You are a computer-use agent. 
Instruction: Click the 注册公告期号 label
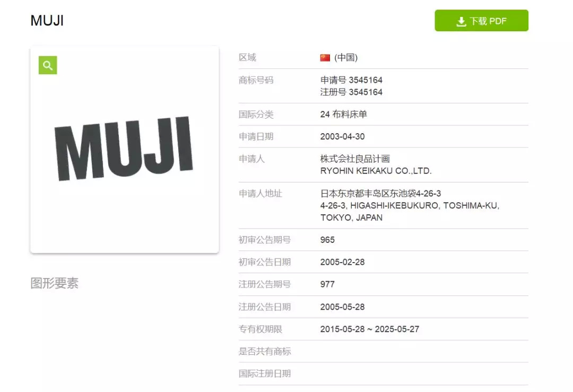265,284
